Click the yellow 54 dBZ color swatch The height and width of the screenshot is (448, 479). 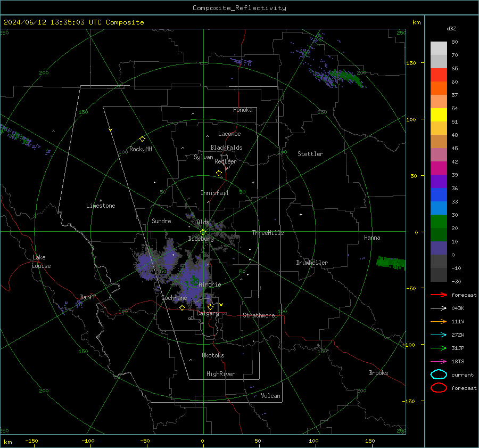(x=439, y=115)
